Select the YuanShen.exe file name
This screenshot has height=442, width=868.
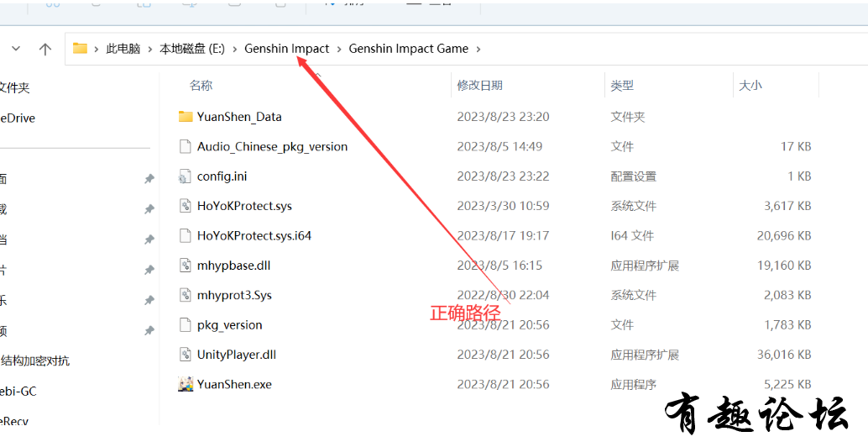234,384
